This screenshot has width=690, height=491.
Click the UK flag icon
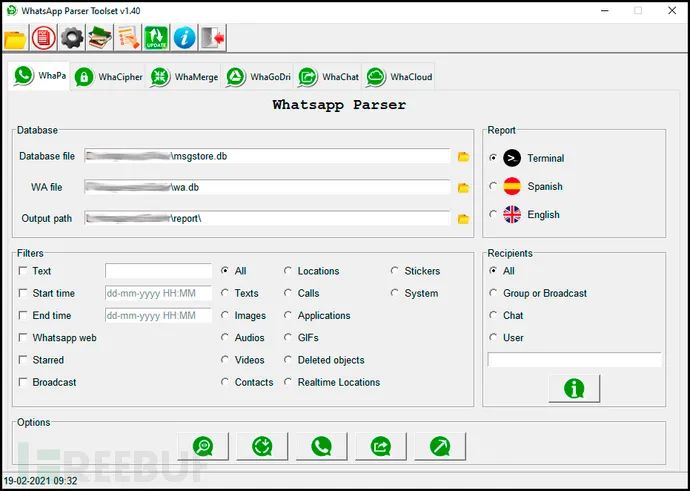pyautogui.click(x=512, y=214)
